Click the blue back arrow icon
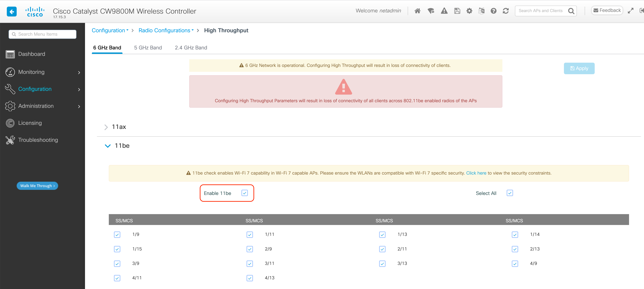This screenshot has height=289, width=644. (x=12, y=11)
